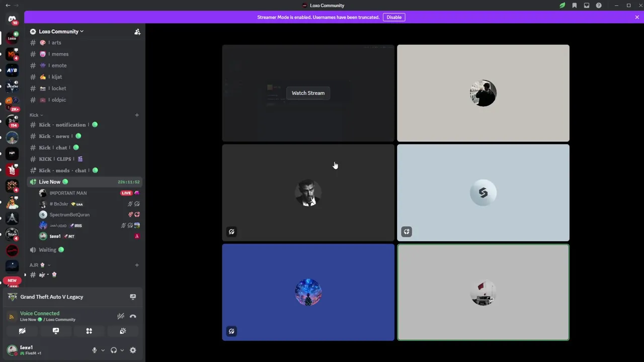Image resolution: width=644 pixels, height=362 pixels.
Task: Close the Streamer Mode banner
Action: pyautogui.click(x=637, y=17)
